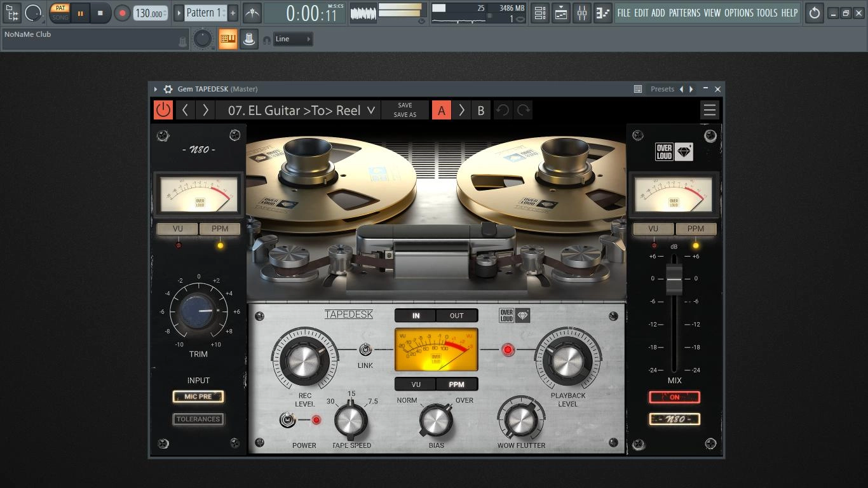The height and width of the screenshot is (488, 868).
Task: Open the preset grid icon beside Presets
Action: coord(638,89)
